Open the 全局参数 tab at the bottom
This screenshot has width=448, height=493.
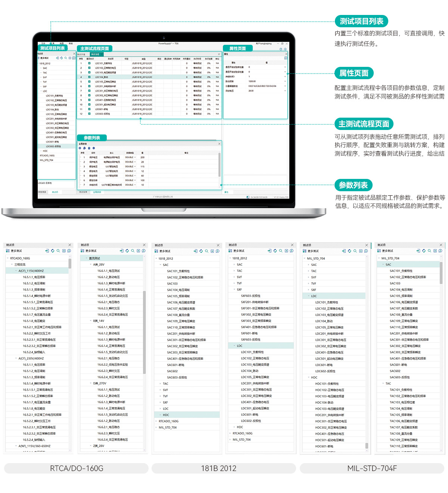click(97, 192)
